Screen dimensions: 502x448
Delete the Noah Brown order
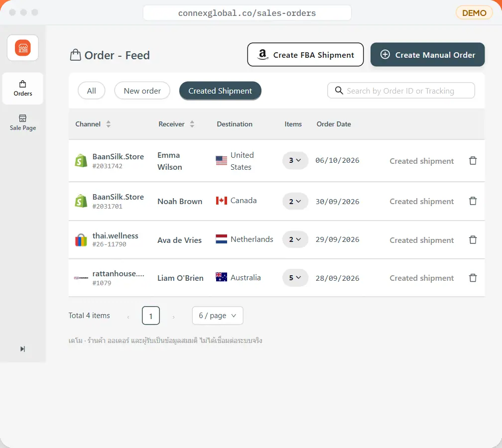coord(473,201)
